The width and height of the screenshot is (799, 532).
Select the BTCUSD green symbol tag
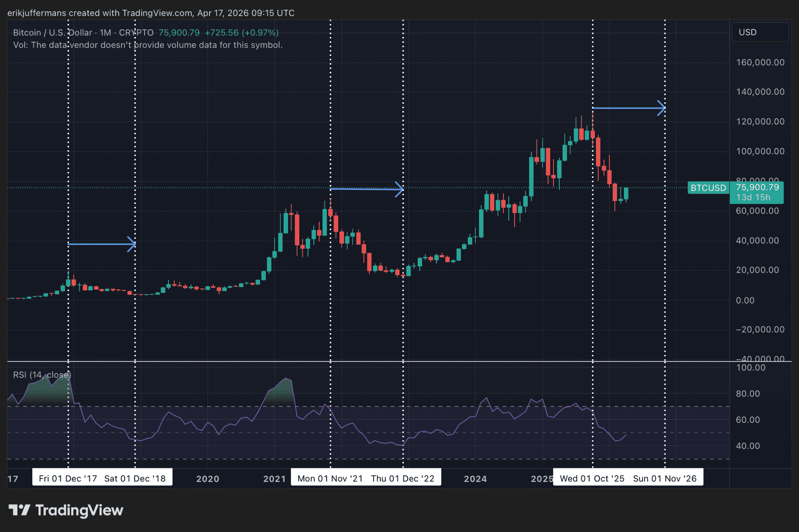[x=708, y=188]
